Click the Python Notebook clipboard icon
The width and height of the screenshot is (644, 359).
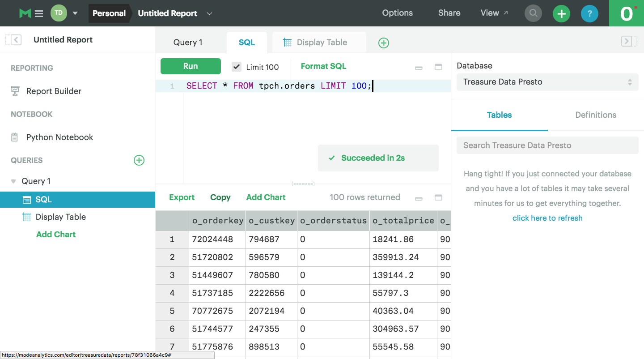[x=15, y=137]
